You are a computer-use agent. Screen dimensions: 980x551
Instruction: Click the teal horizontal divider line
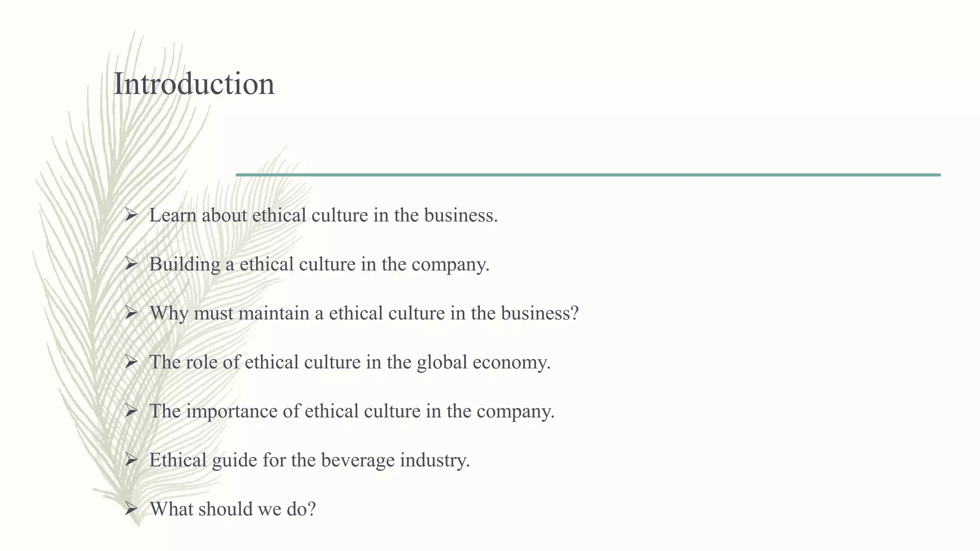588,175
